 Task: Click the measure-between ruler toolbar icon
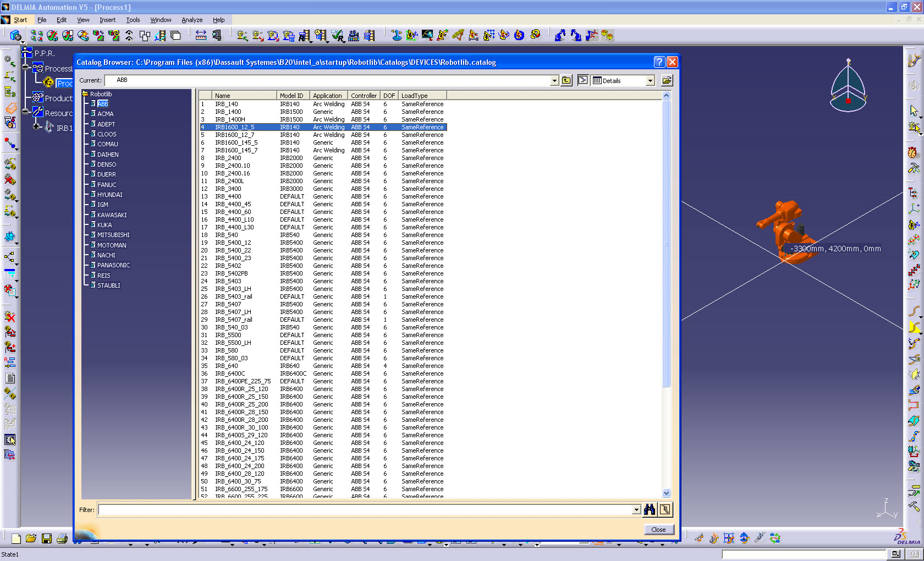tap(201, 35)
